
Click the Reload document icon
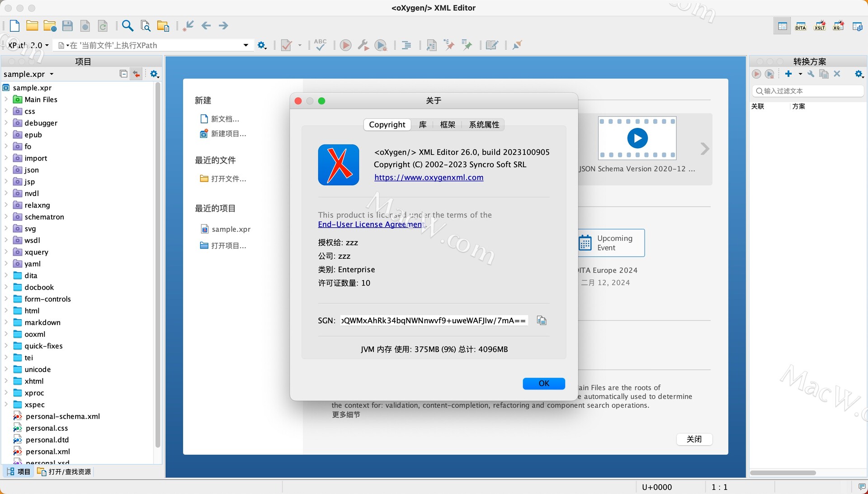click(103, 26)
